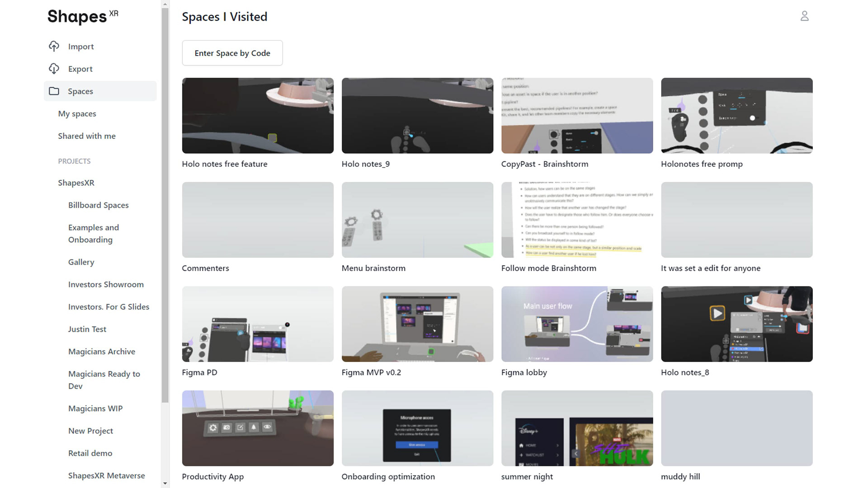
Task: Click the Import cloud upload icon
Action: (x=54, y=46)
